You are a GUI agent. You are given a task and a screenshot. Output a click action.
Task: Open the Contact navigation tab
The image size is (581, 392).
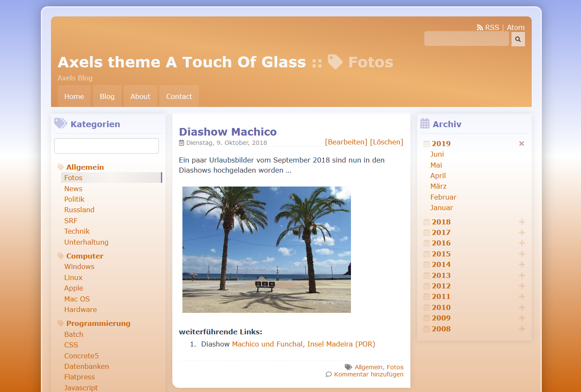179,96
